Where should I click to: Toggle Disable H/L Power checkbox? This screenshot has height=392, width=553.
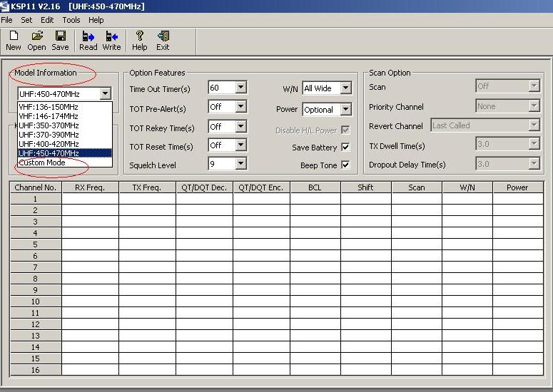[x=345, y=130]
